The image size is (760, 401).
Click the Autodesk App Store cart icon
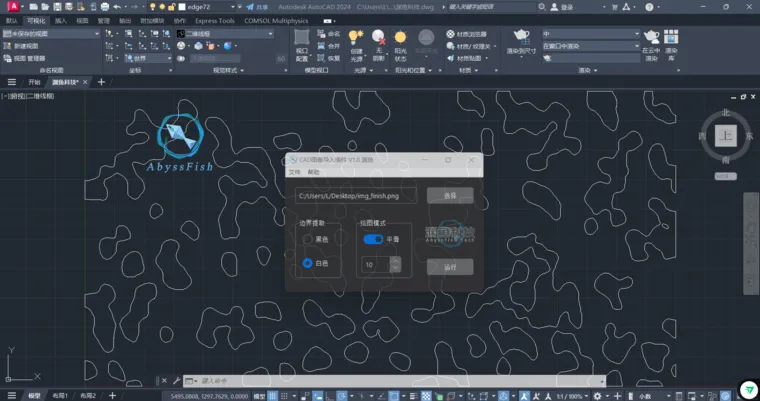[x=615, y=7]
